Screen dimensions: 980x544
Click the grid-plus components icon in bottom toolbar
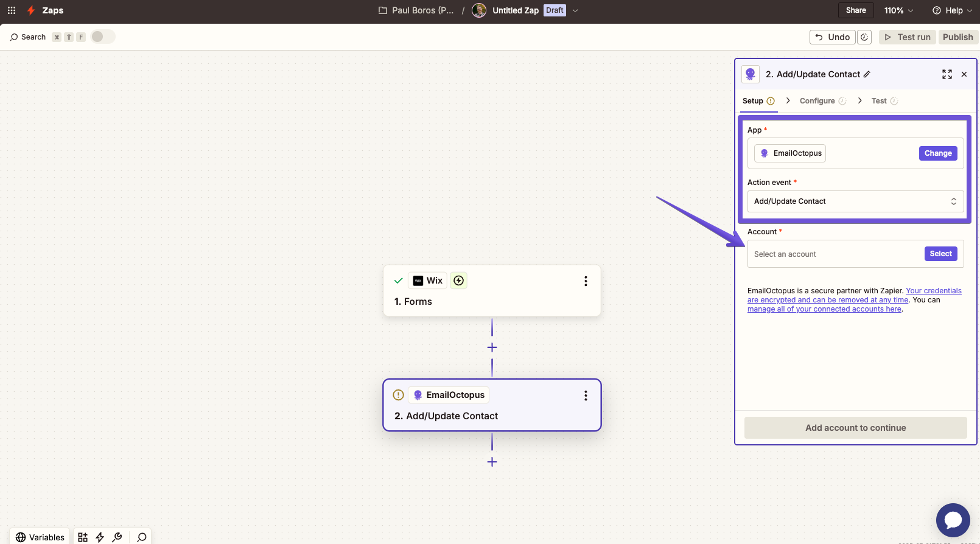point(83,537)
